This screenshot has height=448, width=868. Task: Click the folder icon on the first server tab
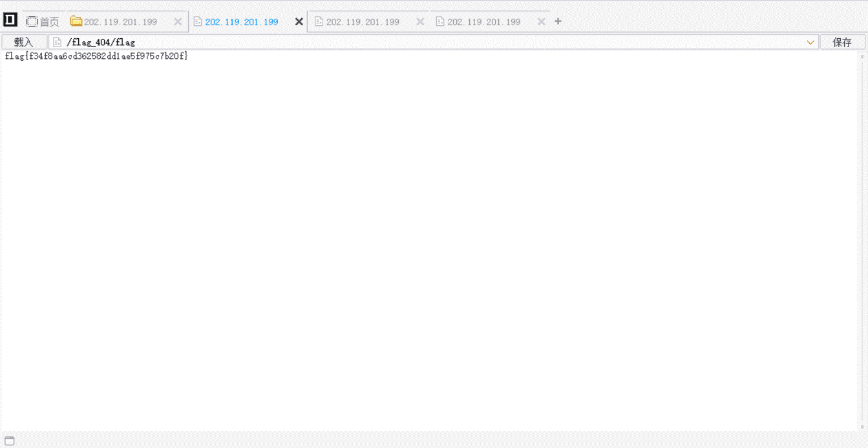click(76, 21)
